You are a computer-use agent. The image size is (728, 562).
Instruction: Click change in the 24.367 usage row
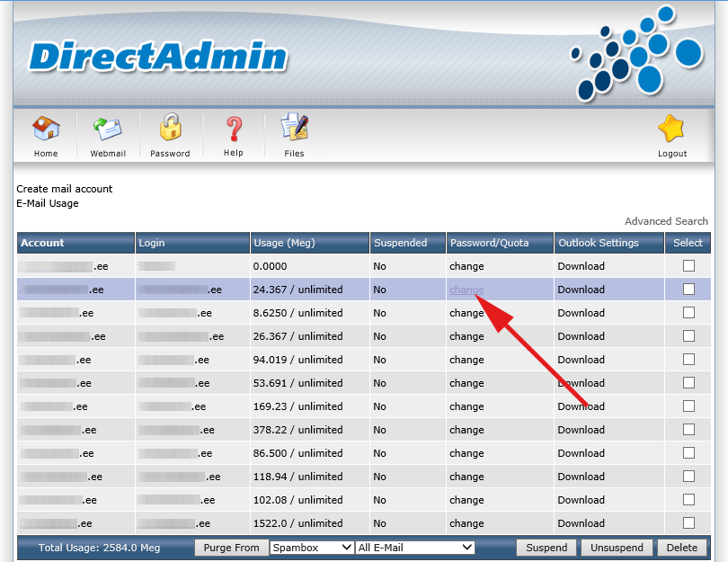466,290
